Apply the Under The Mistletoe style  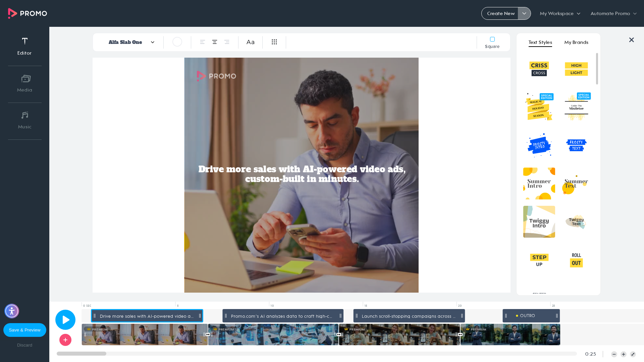click(576, 107)
